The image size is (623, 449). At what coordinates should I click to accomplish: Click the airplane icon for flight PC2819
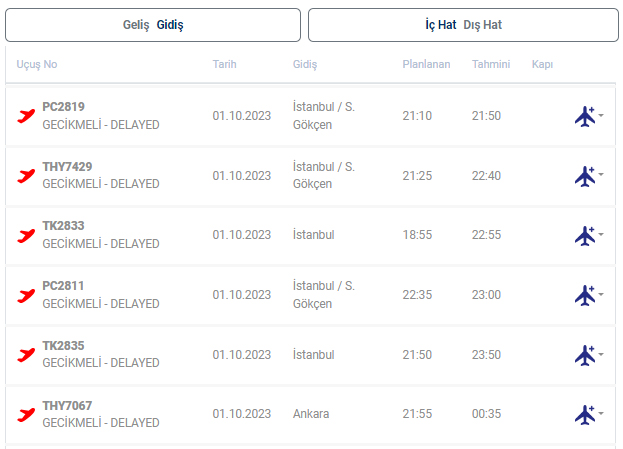click(x=585, y=116)
